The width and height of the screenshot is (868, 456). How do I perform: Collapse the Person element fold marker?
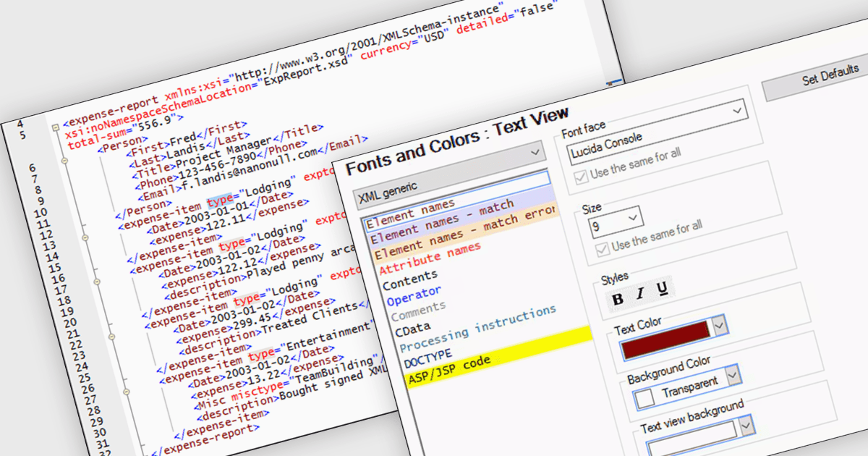[64, 162]
